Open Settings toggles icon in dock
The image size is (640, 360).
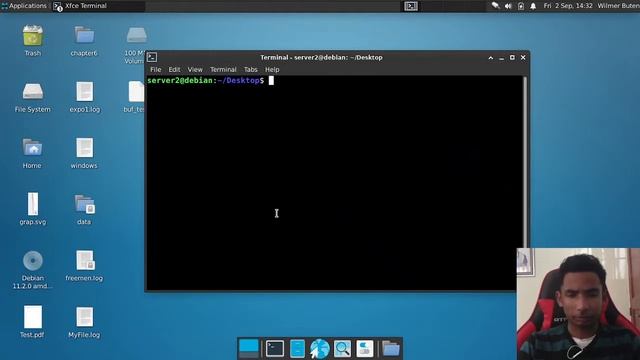[364, 349]
